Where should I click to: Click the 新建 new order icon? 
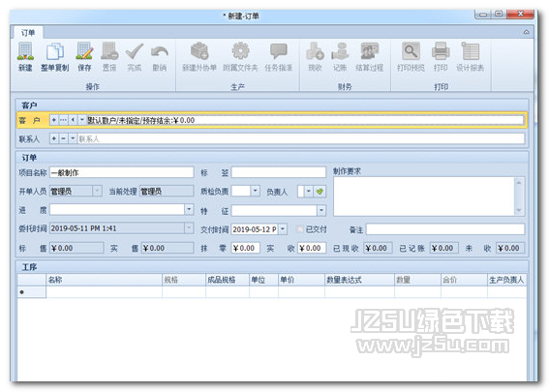point(25,51)
